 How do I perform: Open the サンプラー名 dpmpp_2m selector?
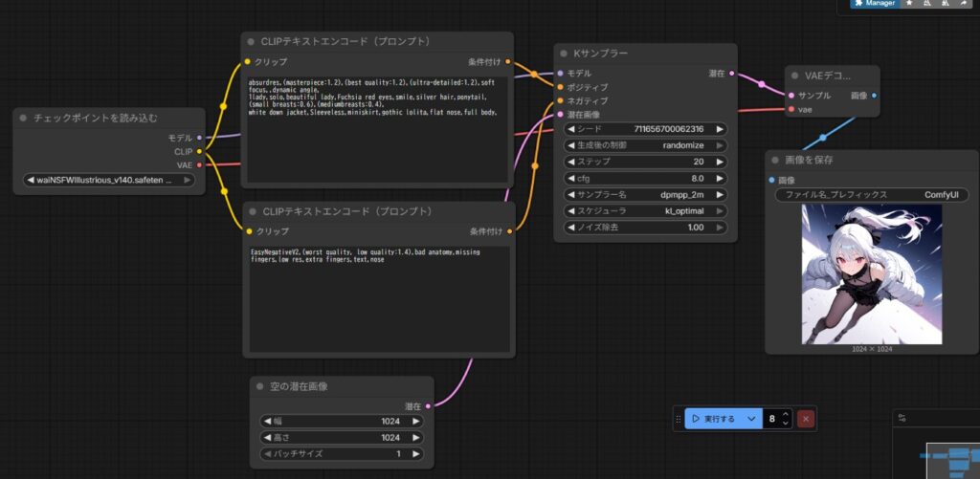[x=646, y=194]
